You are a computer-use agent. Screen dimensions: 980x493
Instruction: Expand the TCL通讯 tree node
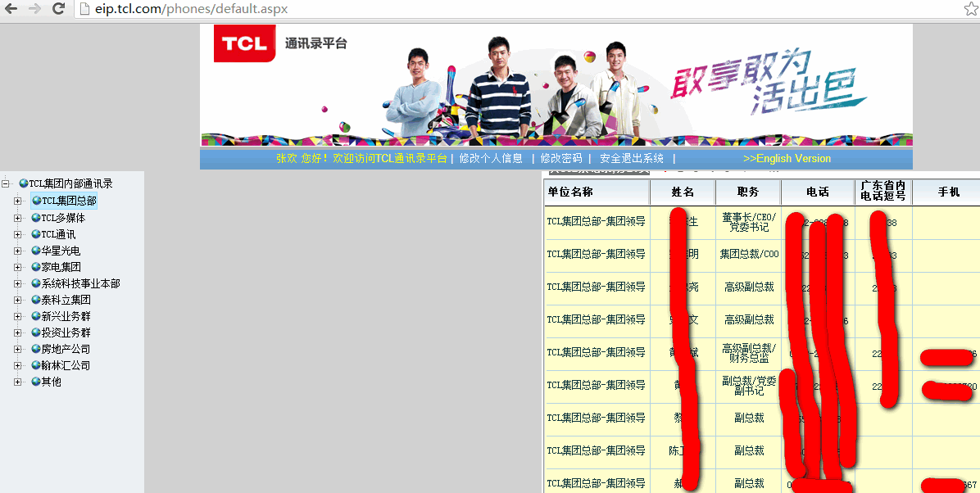[17, 234]
